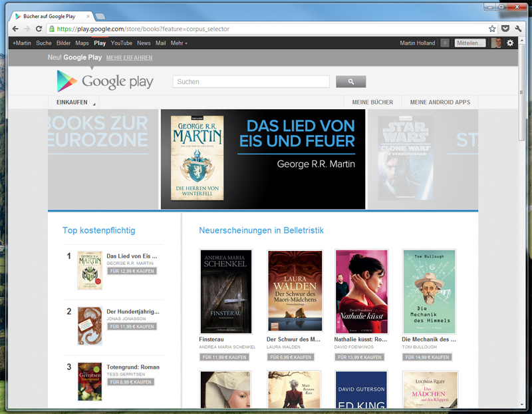Show the Star Wars Clone Wars banner
The image size is (532, 414).
coord(423,159)
